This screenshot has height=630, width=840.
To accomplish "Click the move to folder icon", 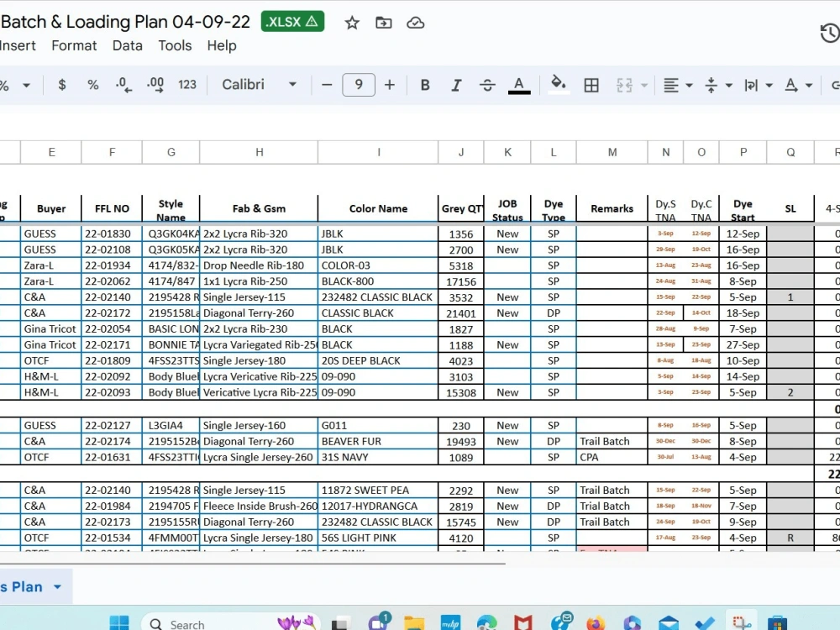I will pyautogui.click(x=384, y=23).
